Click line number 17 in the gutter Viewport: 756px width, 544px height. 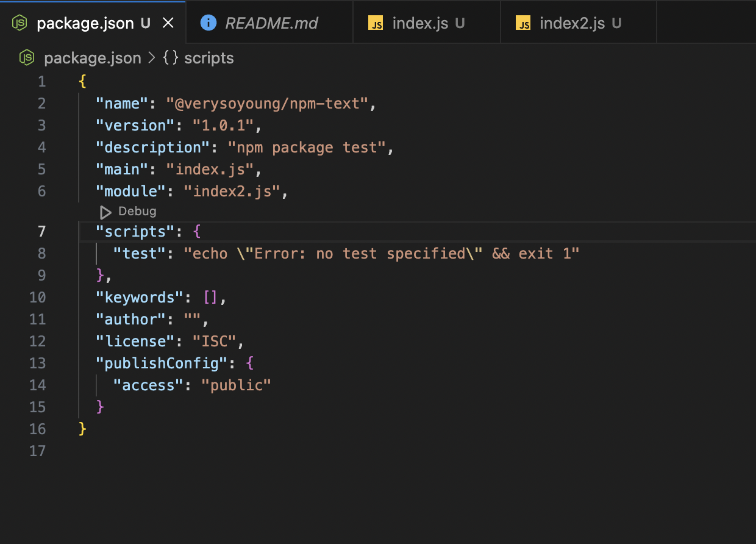coord(38,451)
